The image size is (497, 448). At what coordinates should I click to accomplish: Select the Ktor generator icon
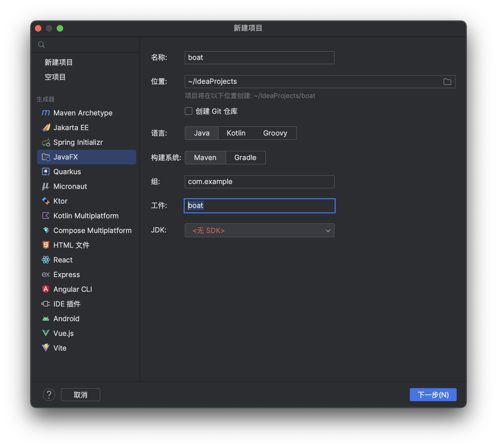[x=46, y=201]
